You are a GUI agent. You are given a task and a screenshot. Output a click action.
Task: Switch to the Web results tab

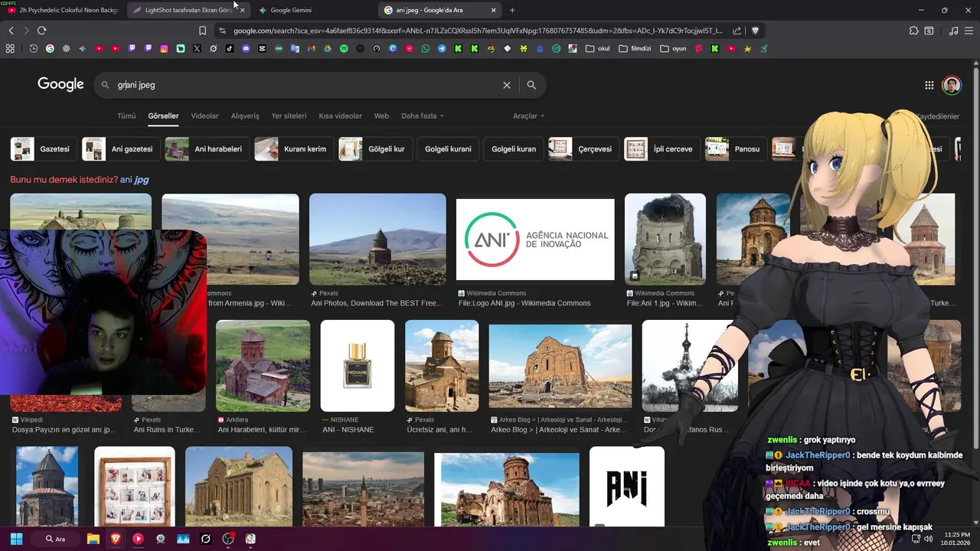point(381,116)
